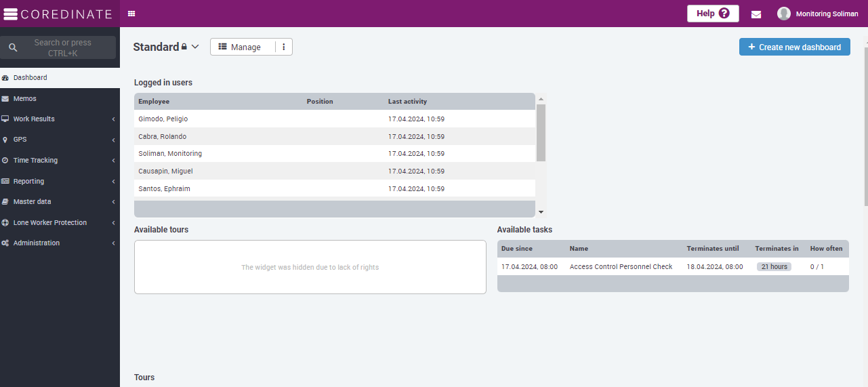Click the Reporting sidebar icon

[5, 182]
